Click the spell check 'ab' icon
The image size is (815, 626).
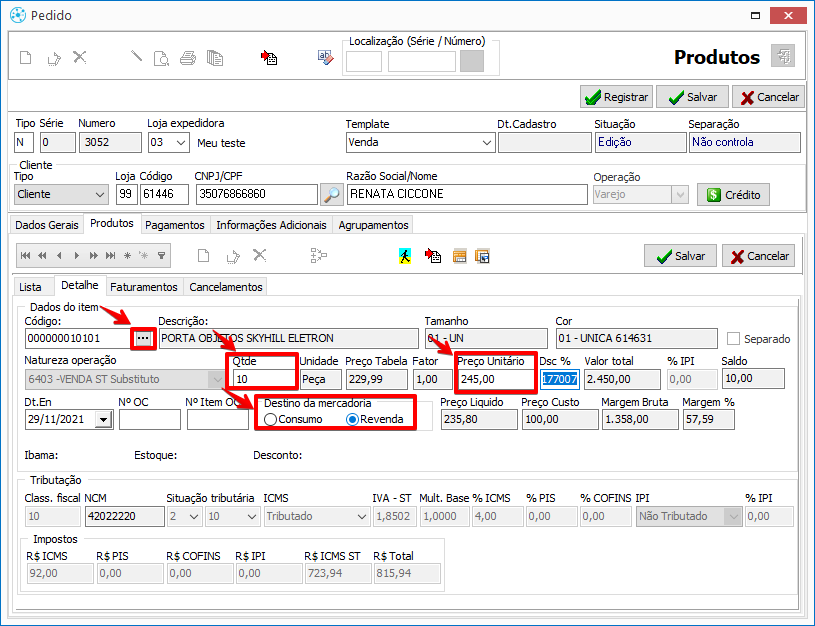[x=325, y=57]
